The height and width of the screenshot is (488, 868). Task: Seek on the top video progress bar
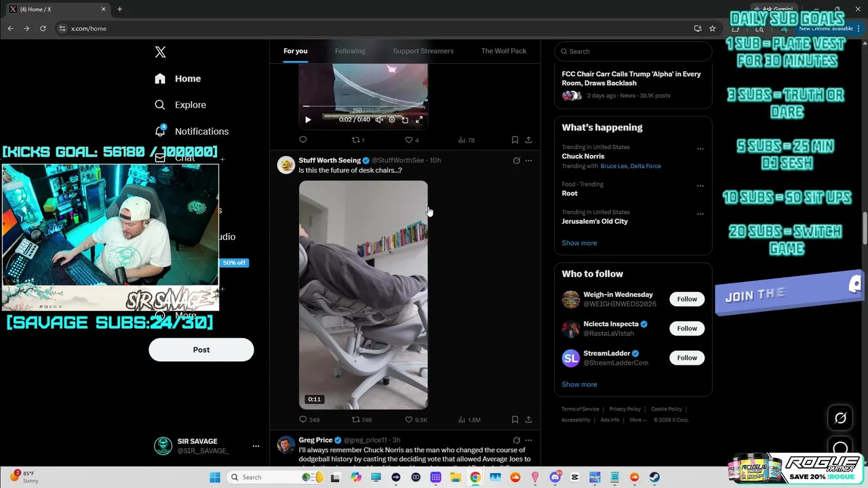(363, 106)
